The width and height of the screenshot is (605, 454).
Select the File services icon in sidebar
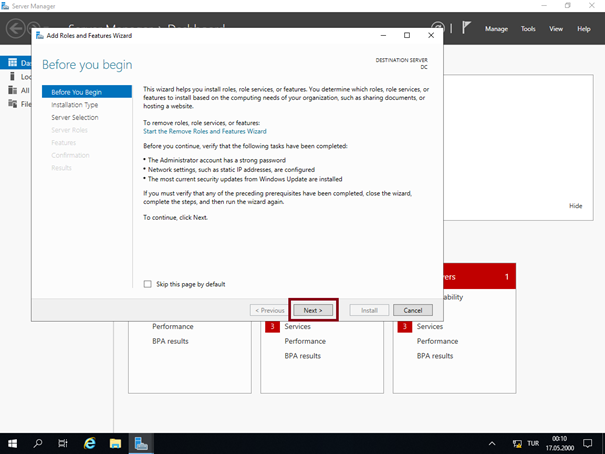point(12,103)
